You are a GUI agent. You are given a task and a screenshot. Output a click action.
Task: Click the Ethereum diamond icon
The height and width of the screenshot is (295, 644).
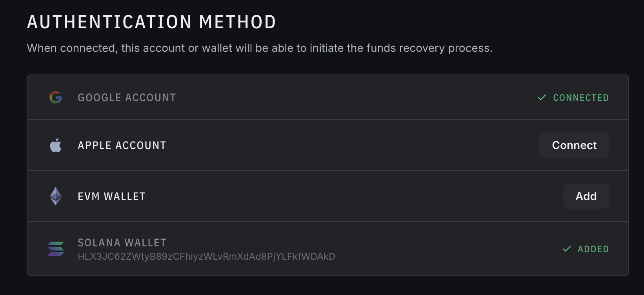[56, 196]
